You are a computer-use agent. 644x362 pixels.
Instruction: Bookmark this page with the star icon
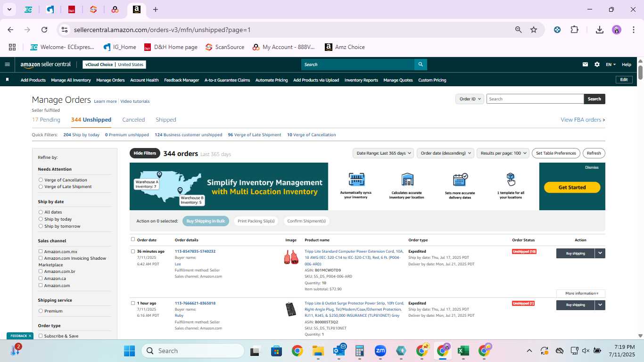(534, 30)
